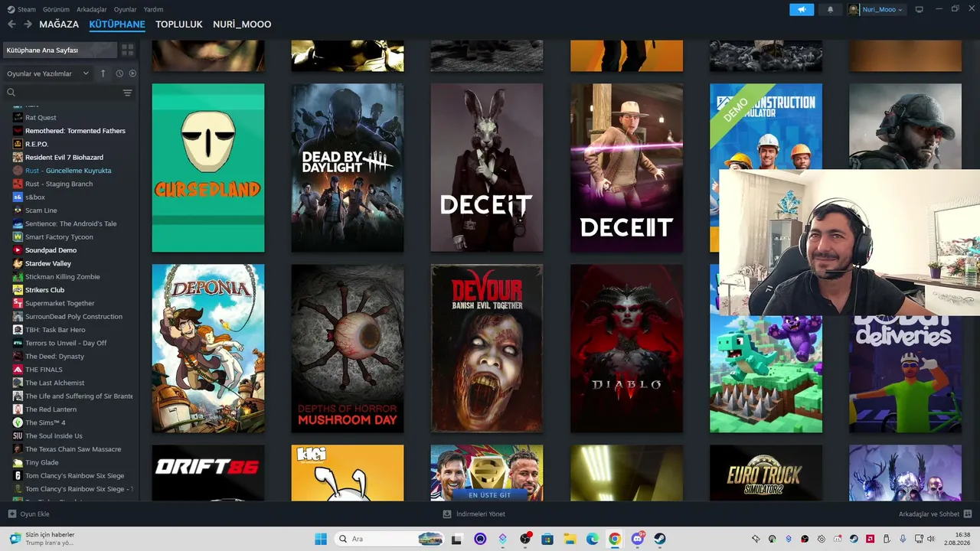This screenshot has height=551, width=980.
Task: Switch to the MAĞAZA tab
Action: coord(59,24)
